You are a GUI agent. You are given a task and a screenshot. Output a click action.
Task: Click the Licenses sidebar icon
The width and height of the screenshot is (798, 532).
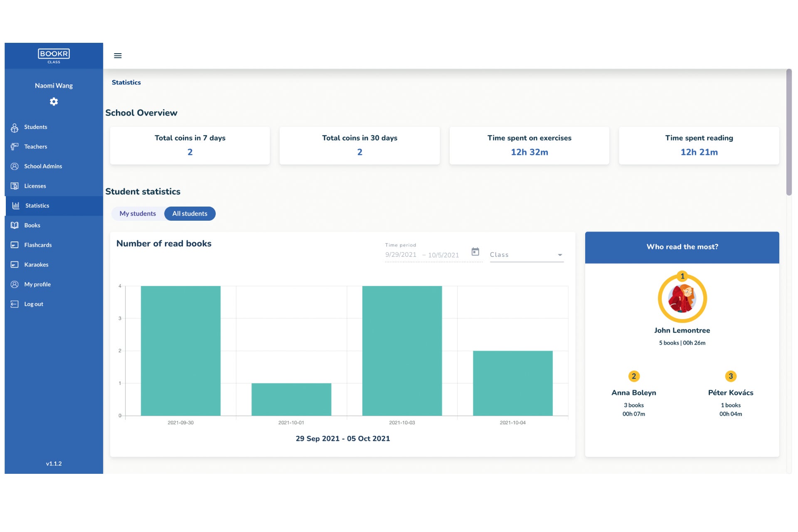(x=15, y=186)
